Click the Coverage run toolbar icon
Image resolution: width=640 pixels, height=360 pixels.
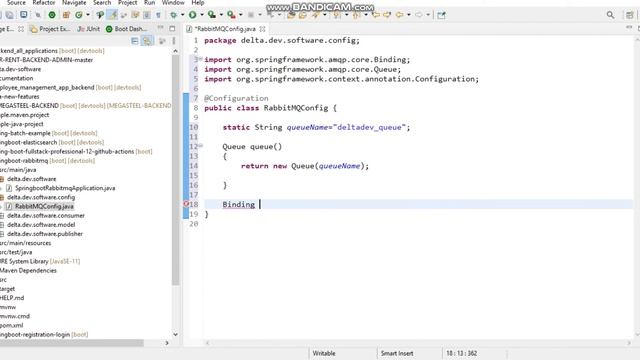click(x=211, y=15)
